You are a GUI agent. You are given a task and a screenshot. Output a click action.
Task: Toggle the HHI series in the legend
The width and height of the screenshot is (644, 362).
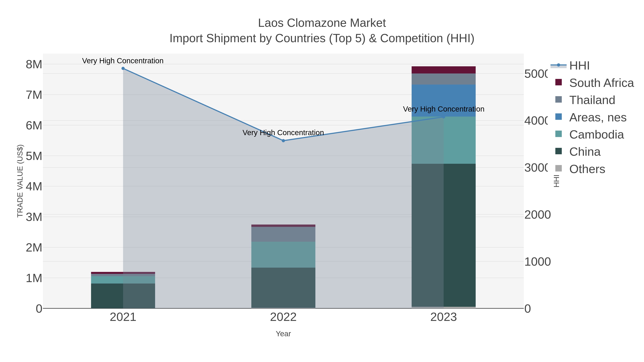pos(570,65)
